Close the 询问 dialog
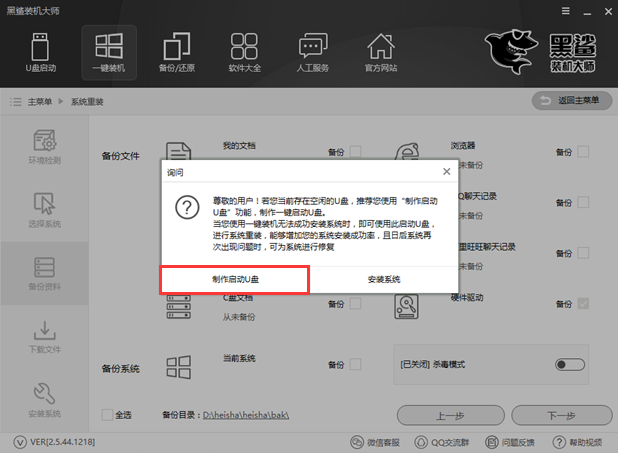This screenshot has width=618, height=453. click(x=447, y=172)
